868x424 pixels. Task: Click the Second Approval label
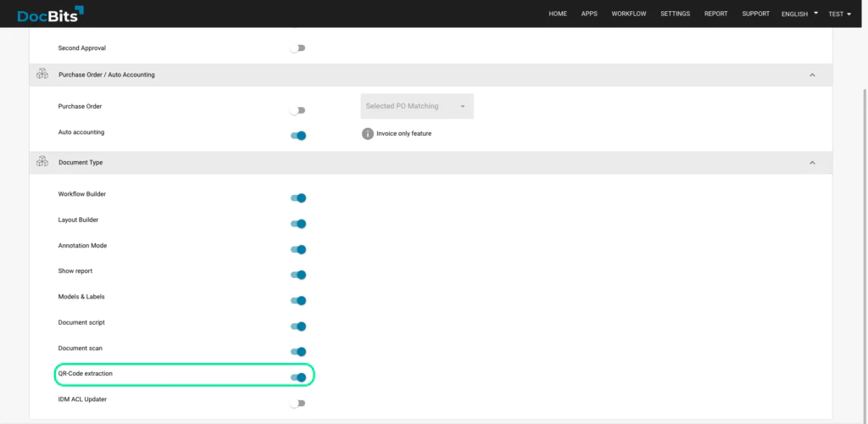point(82,48)
